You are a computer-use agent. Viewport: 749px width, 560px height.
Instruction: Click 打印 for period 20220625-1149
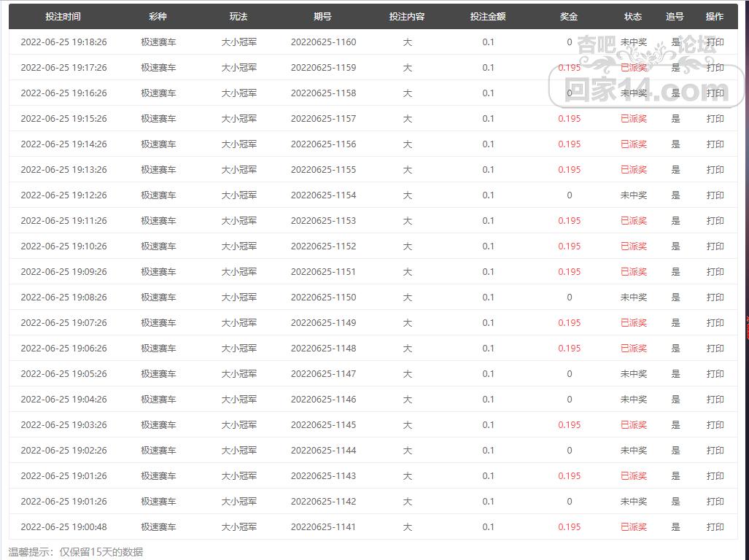click(715, 323)
